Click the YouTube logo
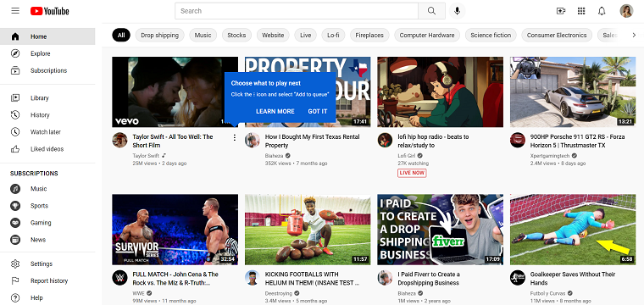 coord(50,11)
